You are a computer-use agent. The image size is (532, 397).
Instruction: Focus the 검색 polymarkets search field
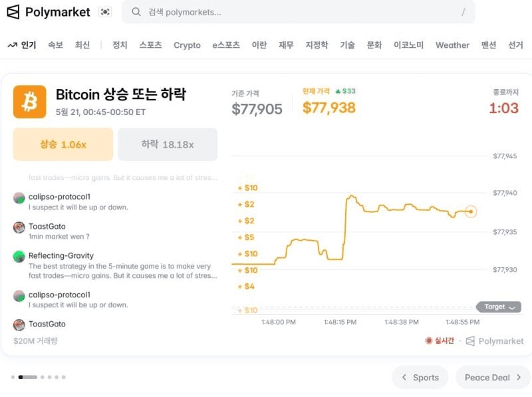(298, 12)
